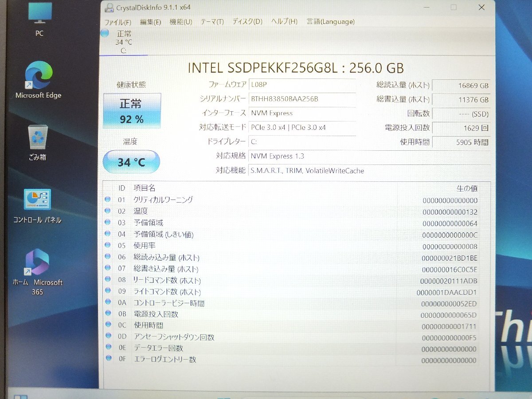Viewport: 532px width, 399px height.
Task: Click the drive letter field in info panel
Action: pyautogui.click(x=302, y=142)
